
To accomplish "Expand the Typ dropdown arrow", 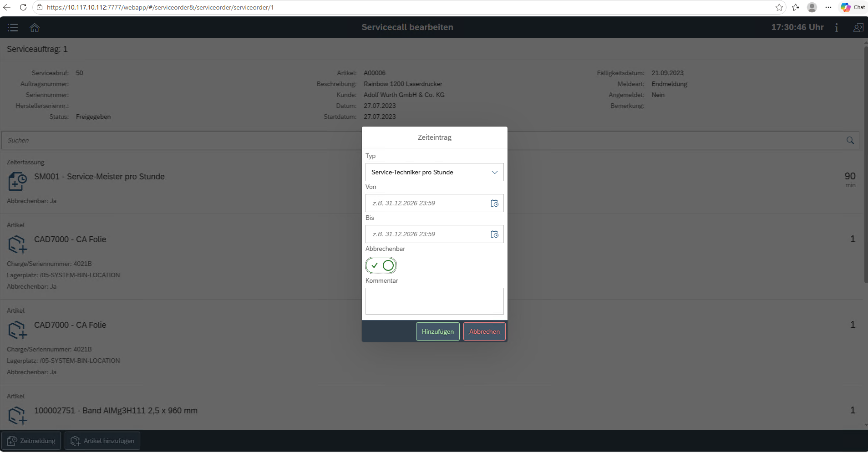I will (x=494, y=172).
